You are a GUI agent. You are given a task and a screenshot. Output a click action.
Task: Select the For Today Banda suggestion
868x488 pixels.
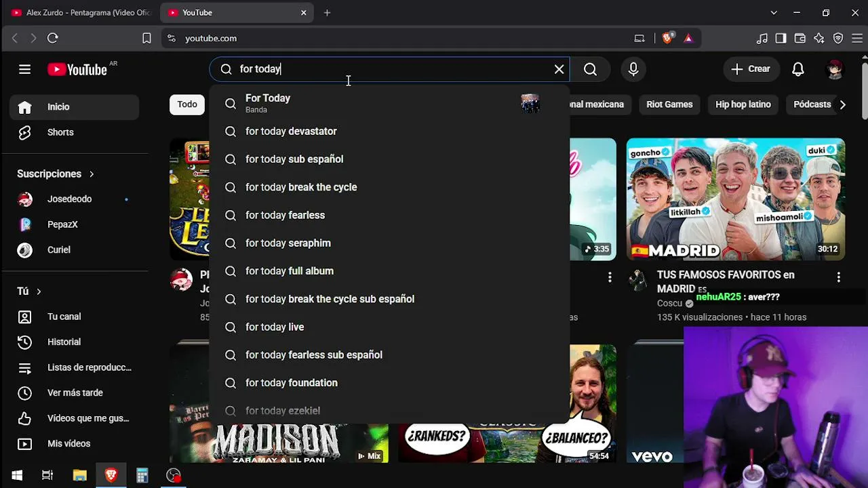(389, 103)
